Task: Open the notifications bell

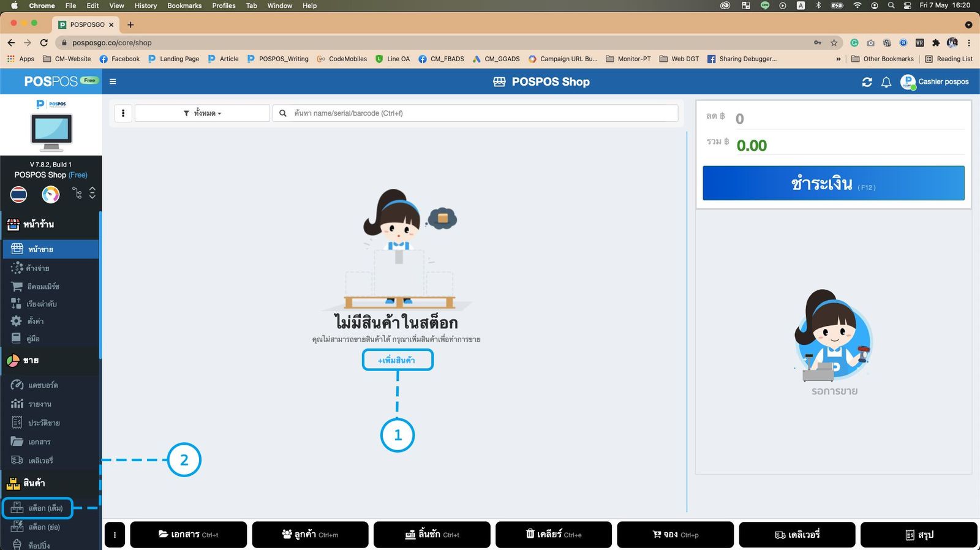Action: [x=886, y=82]
